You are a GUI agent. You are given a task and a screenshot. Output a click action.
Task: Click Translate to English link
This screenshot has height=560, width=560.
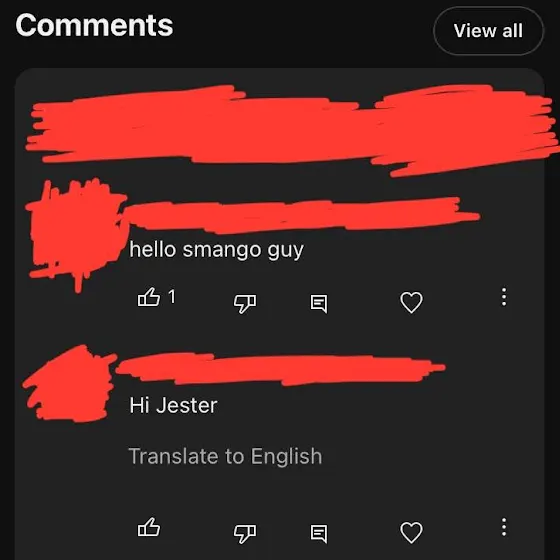(x=225, y=456)
